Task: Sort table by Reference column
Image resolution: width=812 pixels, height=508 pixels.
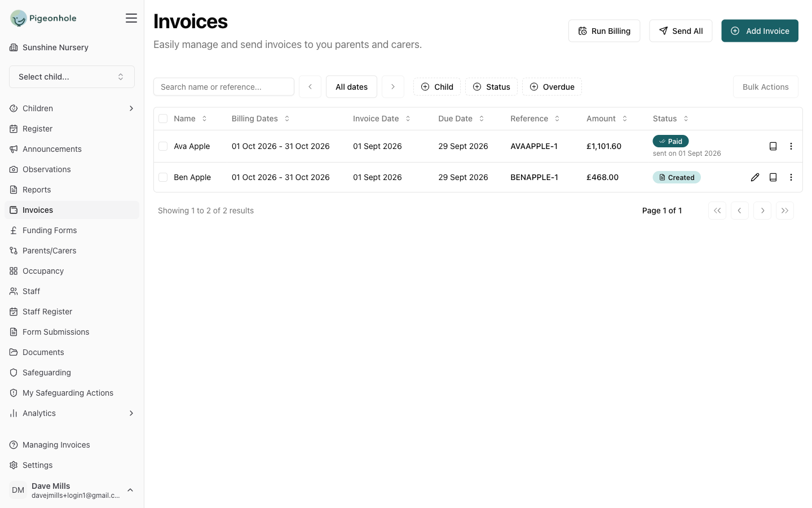Action: pos(535,119)
